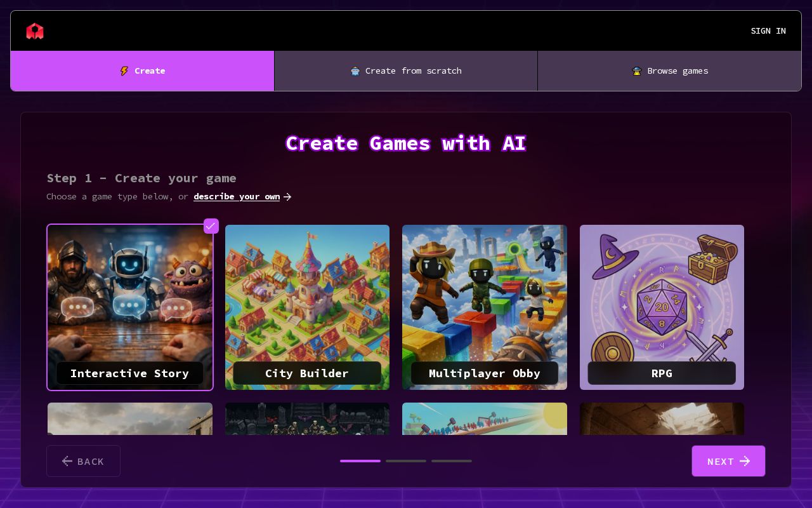Click the SIGN IN link
The height and width of the screenshot is (508, 812).
tap(768, 31)
